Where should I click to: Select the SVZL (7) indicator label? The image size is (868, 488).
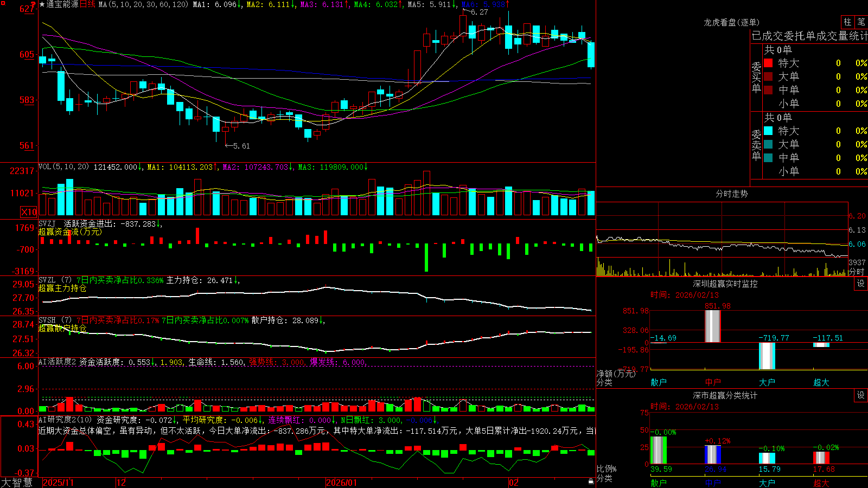pos(55,280)
